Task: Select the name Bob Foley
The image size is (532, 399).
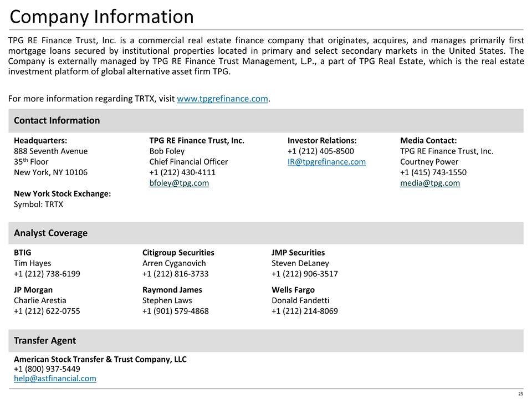Action: pos(167,151)
